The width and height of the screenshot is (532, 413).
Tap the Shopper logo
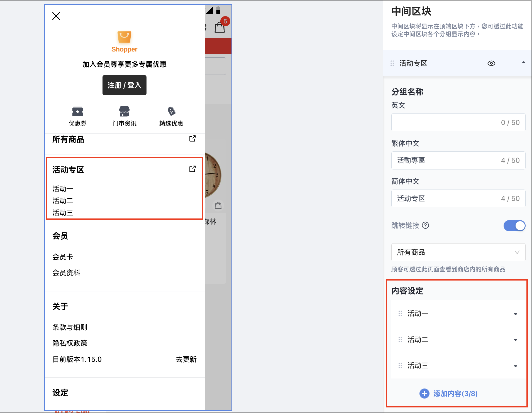tap(124, 41)
